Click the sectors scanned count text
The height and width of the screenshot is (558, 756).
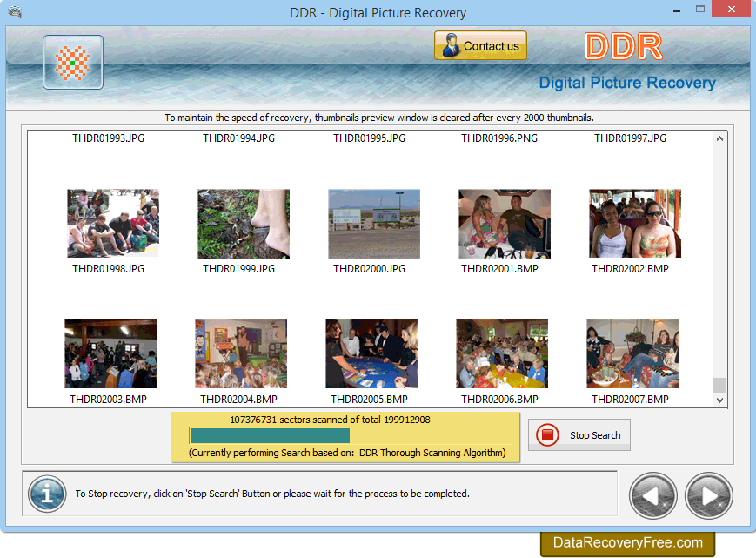point(330,420)
